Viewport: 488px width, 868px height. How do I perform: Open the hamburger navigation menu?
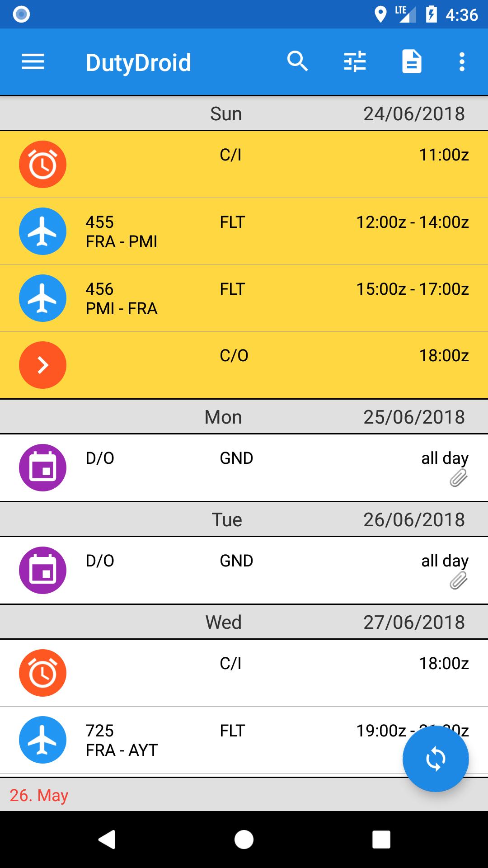coord(33,62)
